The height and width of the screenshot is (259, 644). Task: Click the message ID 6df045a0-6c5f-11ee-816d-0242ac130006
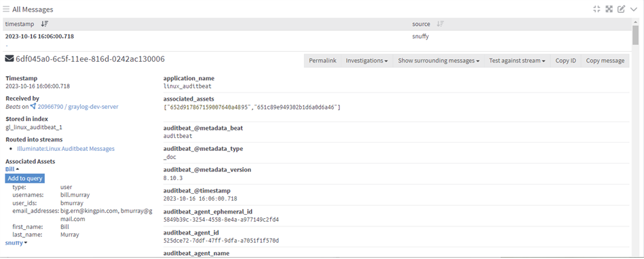[x=90, y=59]
